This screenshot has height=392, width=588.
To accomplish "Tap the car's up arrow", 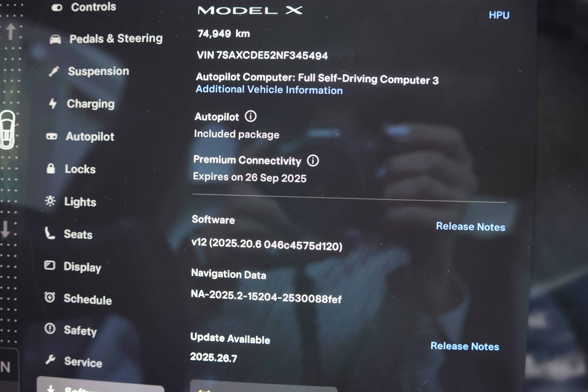I will coord(10,31).
